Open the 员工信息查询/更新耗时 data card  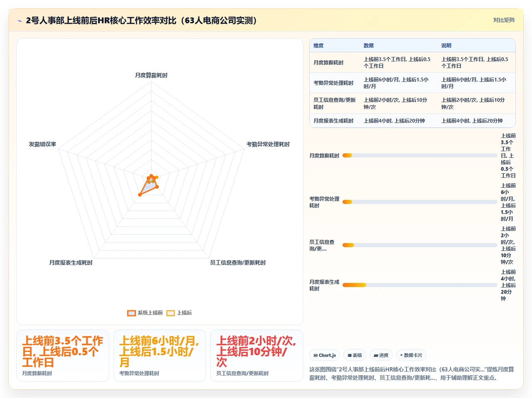257,356
